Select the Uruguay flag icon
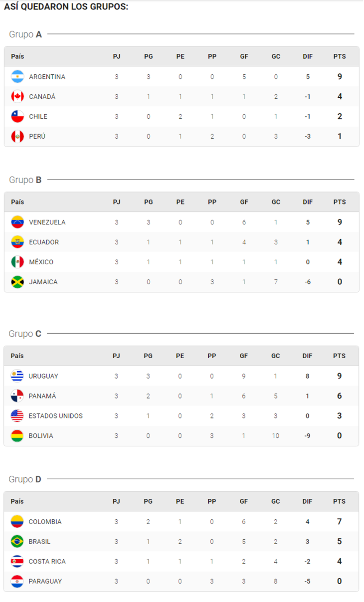Screen dimensions: 364x602 (x=17, y=376)
